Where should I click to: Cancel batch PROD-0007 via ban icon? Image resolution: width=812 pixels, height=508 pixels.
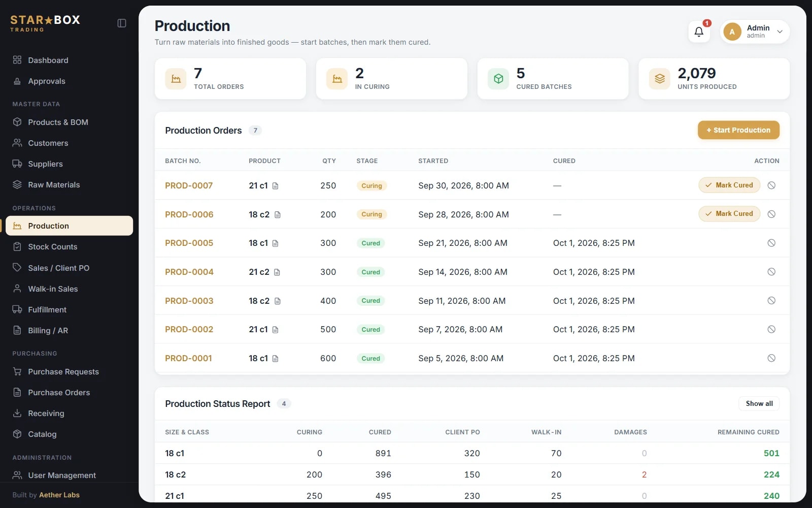tap(771, 185)
